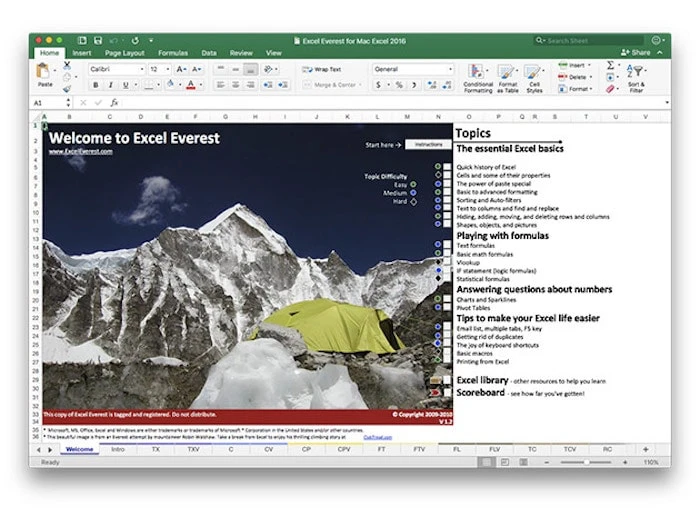Image resolution: width=700 pixels, height=526 pixels.
Task: Open the font size 12 dropdown
Action: [x=168, y=69]
